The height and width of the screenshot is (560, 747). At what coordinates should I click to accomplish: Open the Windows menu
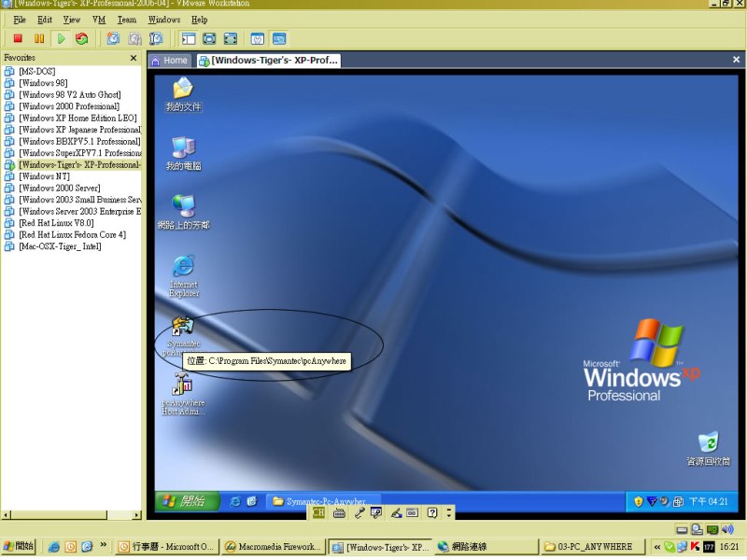click(164, 20)
